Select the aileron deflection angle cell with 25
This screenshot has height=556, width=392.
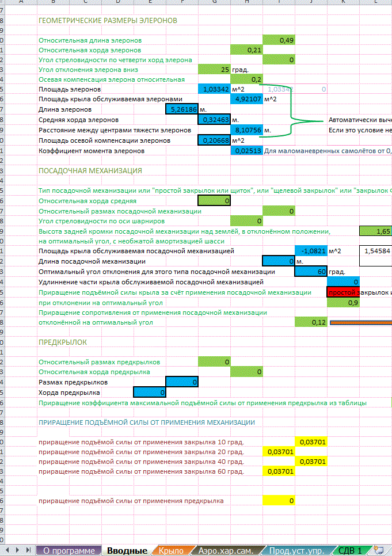(x=214, y=70)
